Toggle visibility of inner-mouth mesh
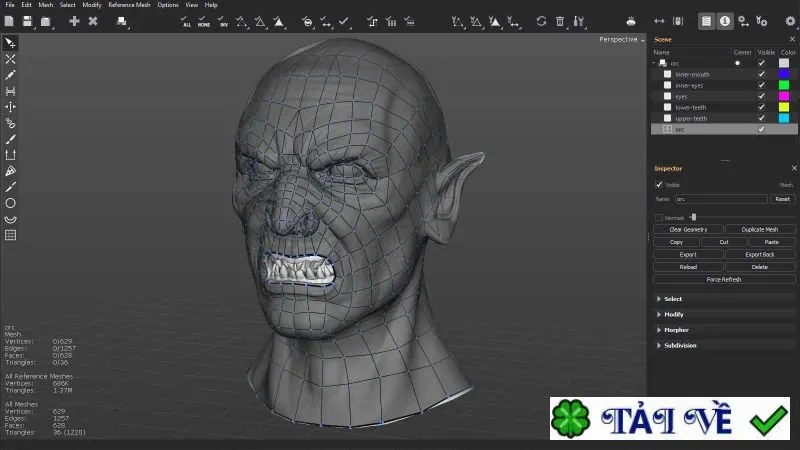This screenshot has height=450, width=800. coord(761,74)
